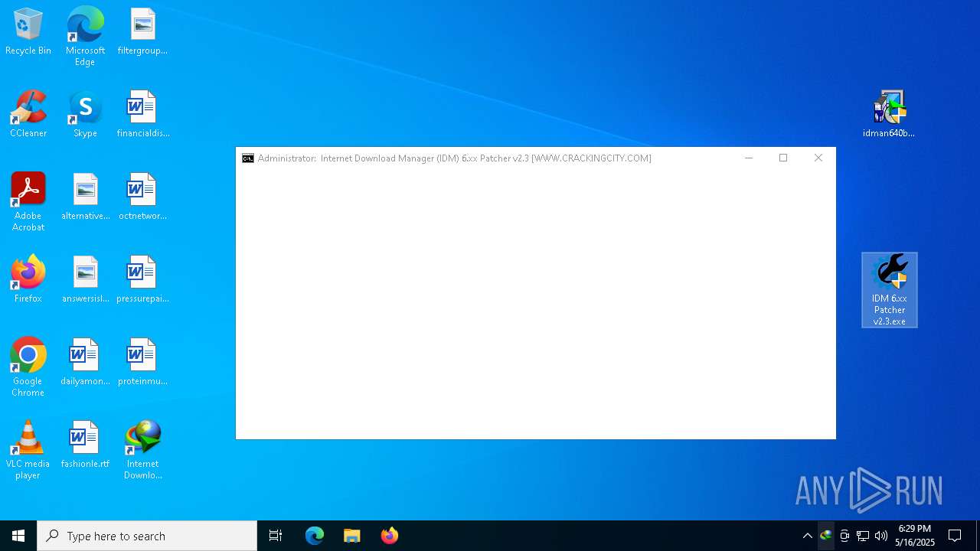Select the IDM 6.xx Patcher v2.3.exe icon
This screenshot has width=980, height=551.
pyautogui.click(x=890, y=290)
